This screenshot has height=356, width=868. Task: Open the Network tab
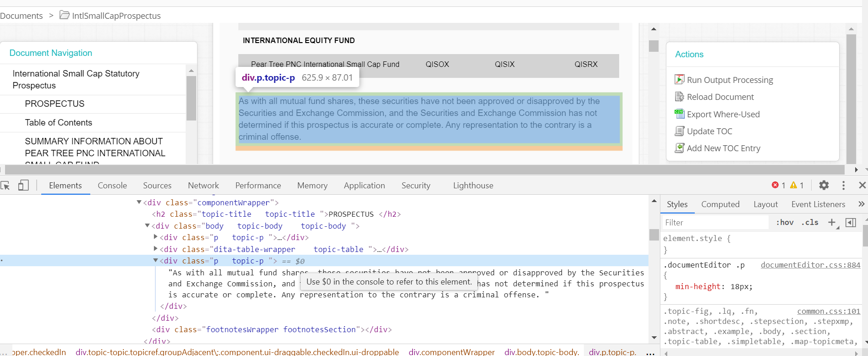tap(203, 185)
